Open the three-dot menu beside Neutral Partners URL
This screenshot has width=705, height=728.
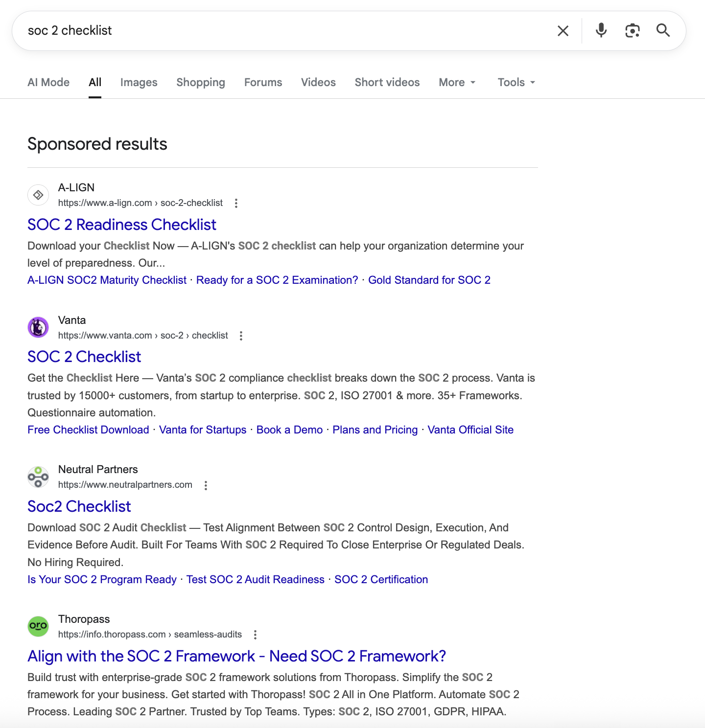point(206,485)
